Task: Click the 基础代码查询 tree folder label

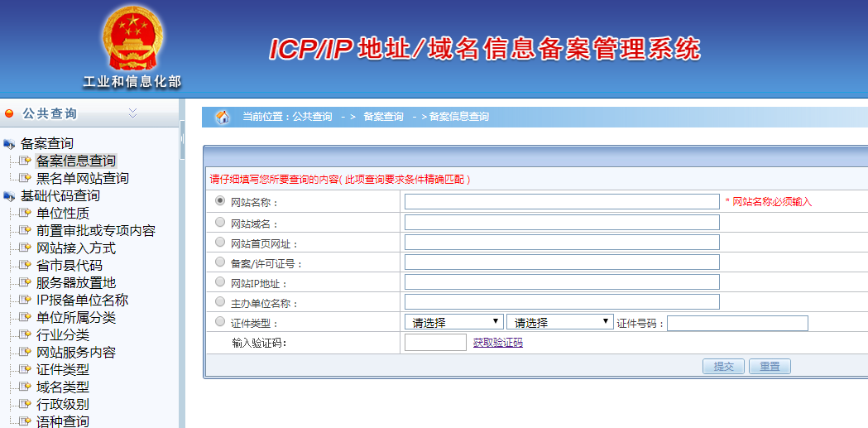Action: point(60,196)
